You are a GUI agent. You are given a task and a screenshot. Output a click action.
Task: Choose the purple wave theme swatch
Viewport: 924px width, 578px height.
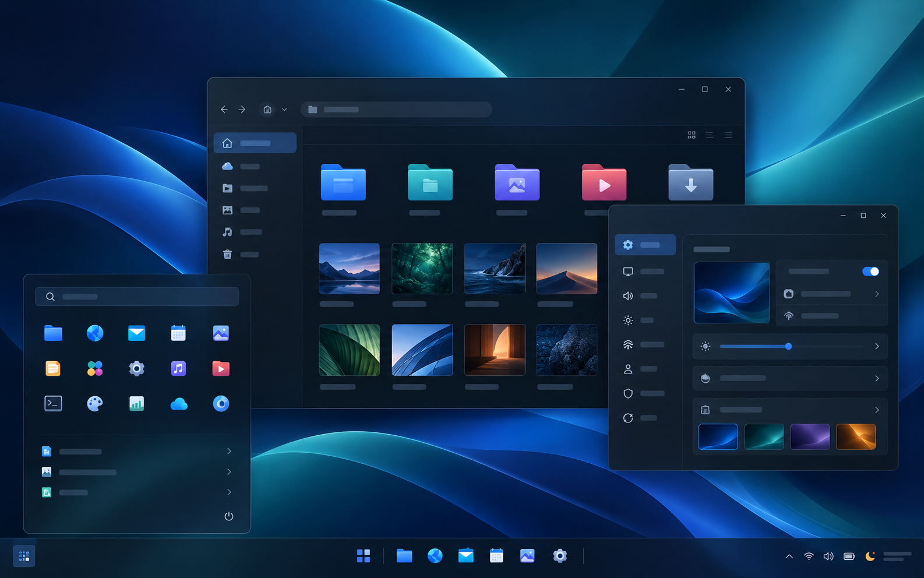[810, 437]
